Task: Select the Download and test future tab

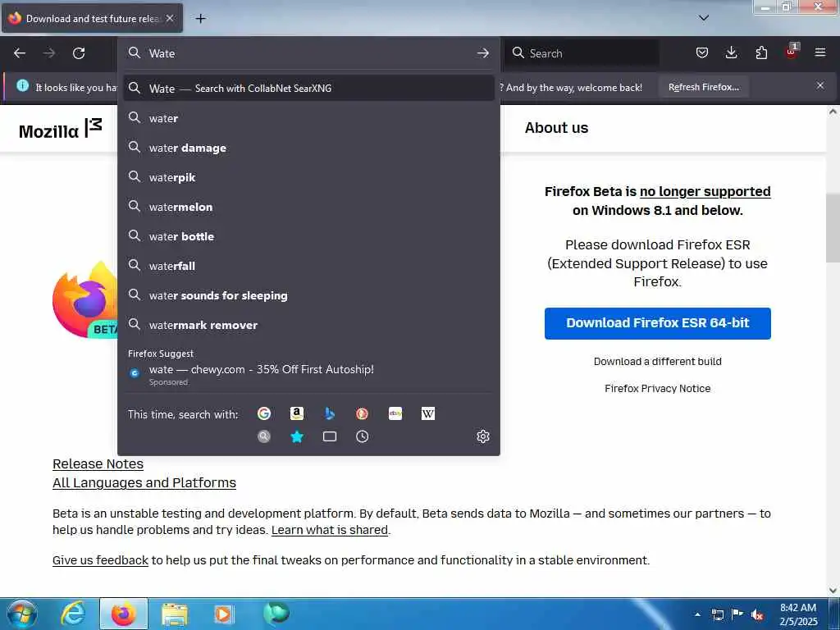Action: [92, 18]
